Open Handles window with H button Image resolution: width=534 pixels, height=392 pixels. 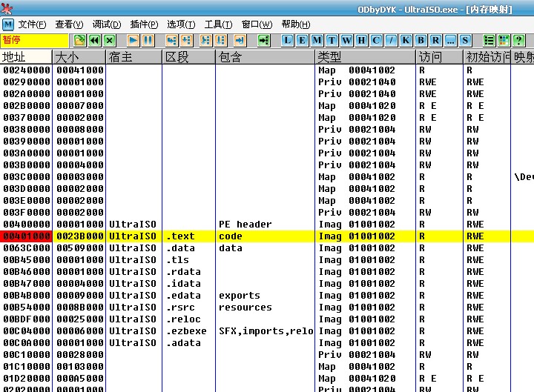coord(361,41)
